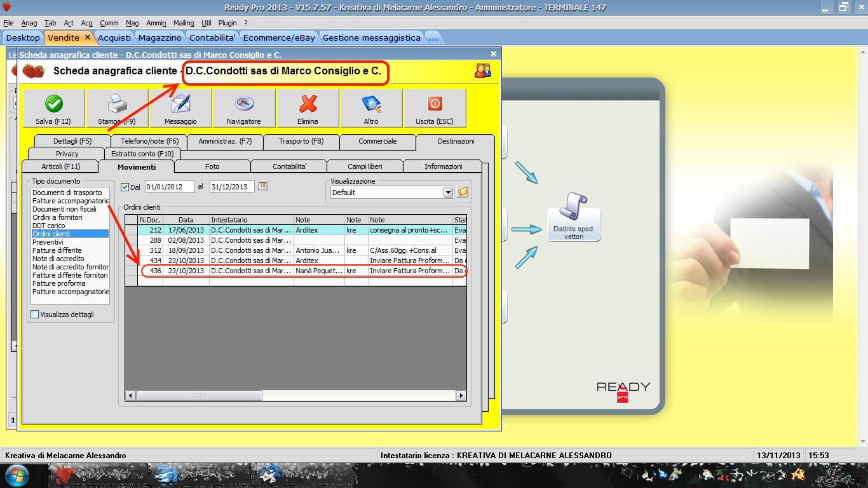Open the Altro magnifier book button
This screenshot has width=868, height=488.
pos(371,108)
